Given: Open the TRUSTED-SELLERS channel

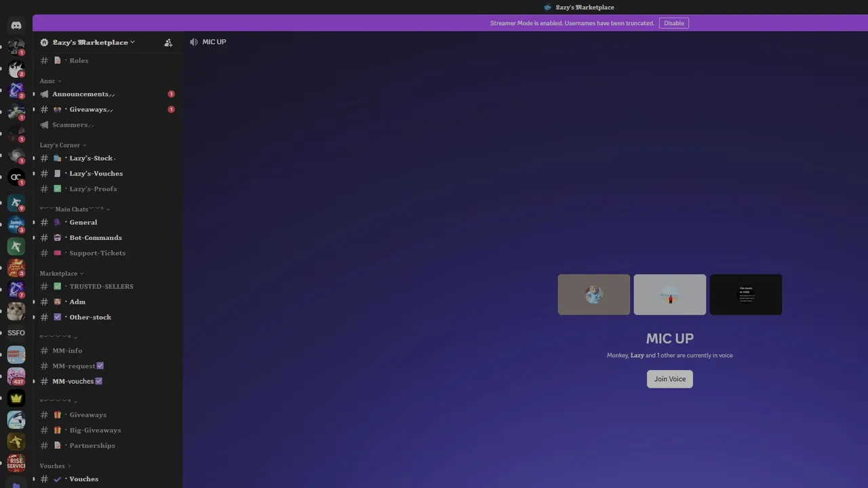Looking at the screenshot, I should [x=108, y=286].
